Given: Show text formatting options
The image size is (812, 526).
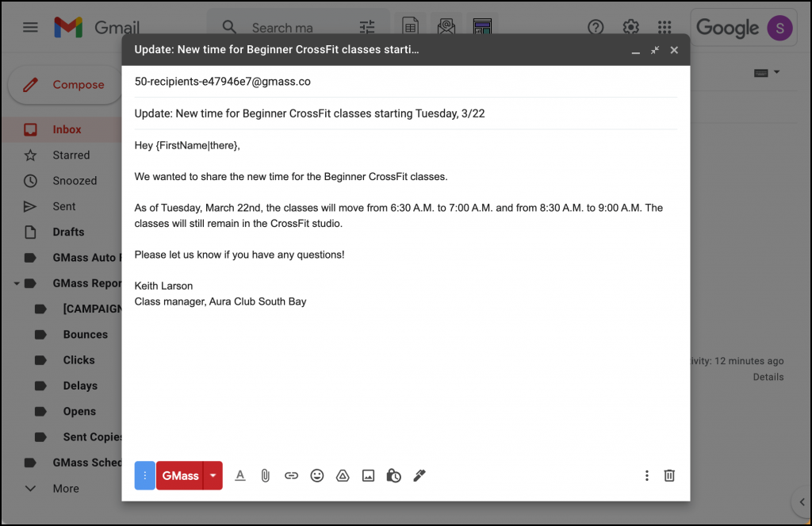Looking at the screenshot, I should pos(240,475).
